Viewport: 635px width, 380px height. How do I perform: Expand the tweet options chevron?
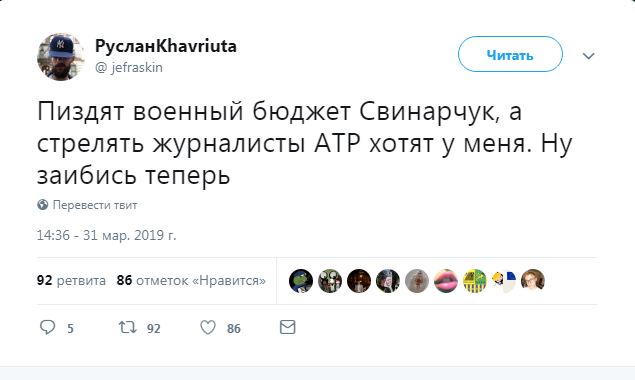[588, 56]
